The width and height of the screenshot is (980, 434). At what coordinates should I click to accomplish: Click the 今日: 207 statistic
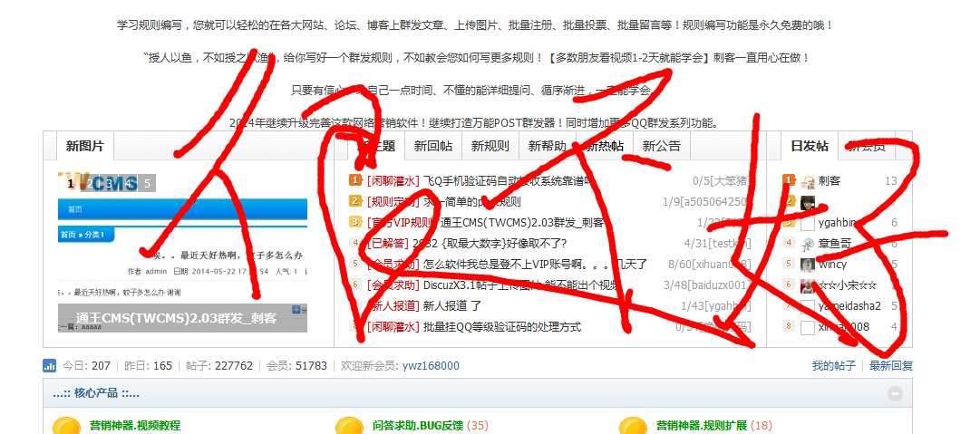(86, 365)
